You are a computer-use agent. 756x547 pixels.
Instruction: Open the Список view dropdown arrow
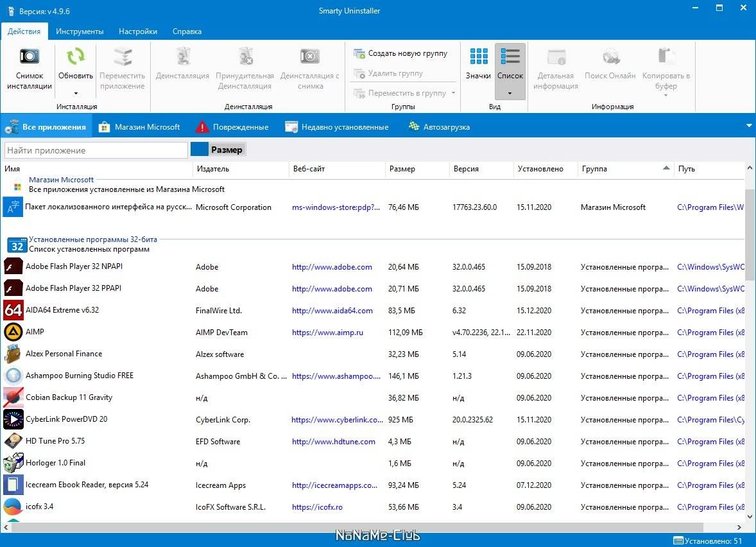pyautogui.click(x=510, y=93)
